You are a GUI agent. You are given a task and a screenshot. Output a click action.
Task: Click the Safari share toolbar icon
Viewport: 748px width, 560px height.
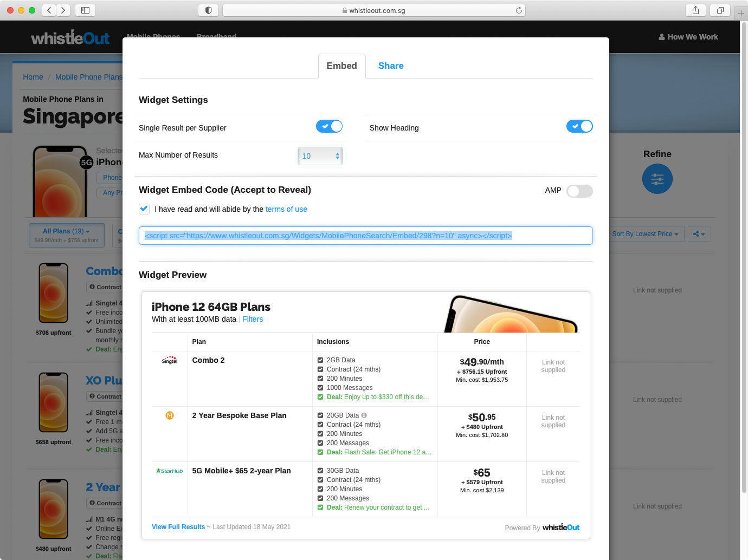coord(695,10)
